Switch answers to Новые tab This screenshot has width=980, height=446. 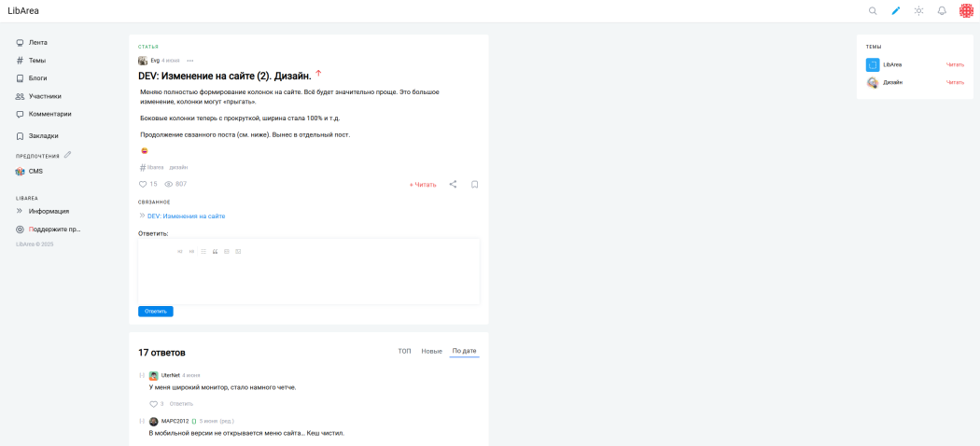coord(431,351)
